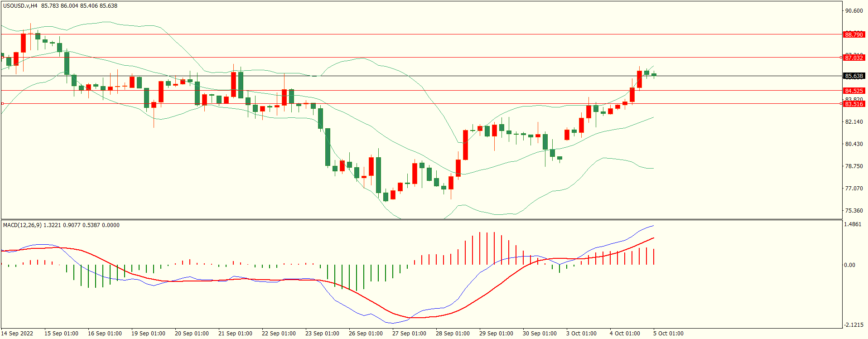Click the 3 Oct 01:00 date label
868x339 pixels.
(x=581, y=334)
